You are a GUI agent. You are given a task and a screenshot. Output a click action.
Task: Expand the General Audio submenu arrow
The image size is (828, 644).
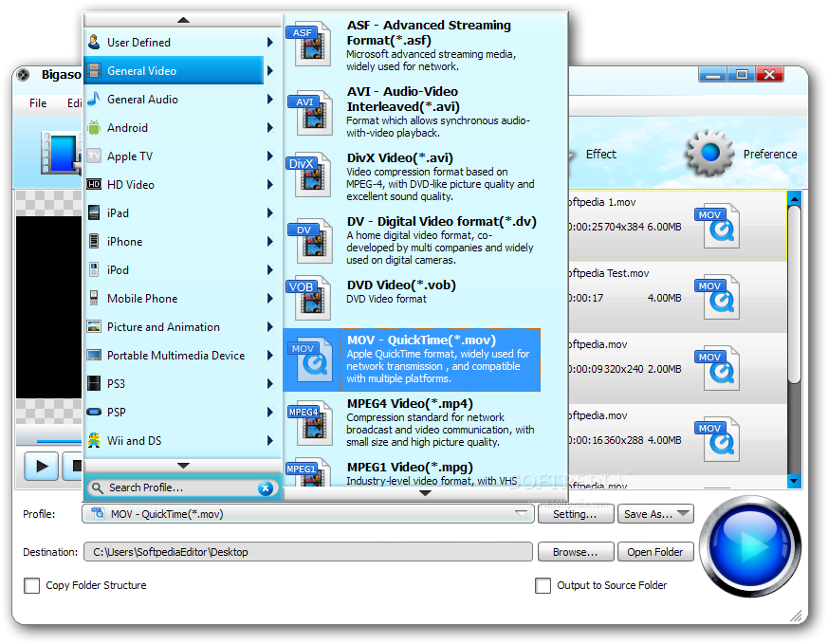270,100
